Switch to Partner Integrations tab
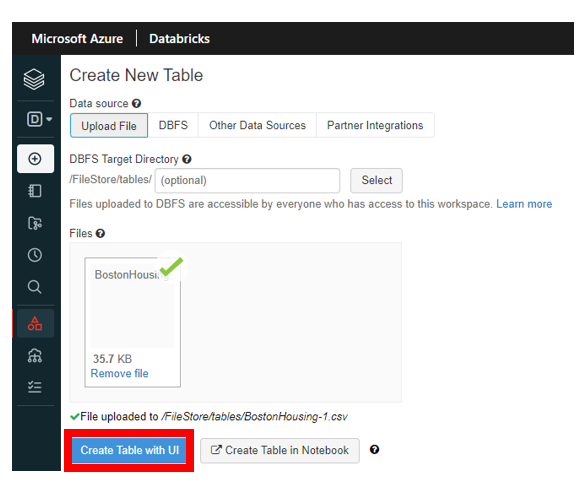Image resolution: width=587 pixels, height=480 pixels. pos(375,125)
